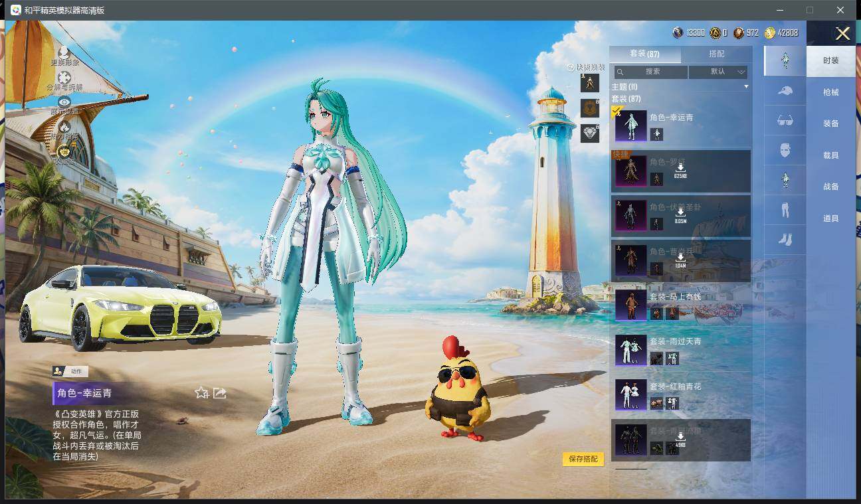
Task: Select the face mask category icon
Action: click(785, 150)
